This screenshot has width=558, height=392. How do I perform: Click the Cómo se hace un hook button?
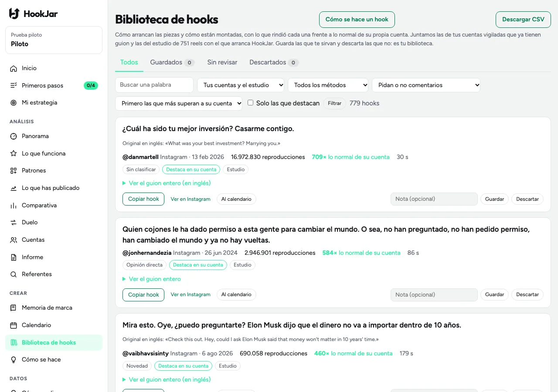click(357, 20)
